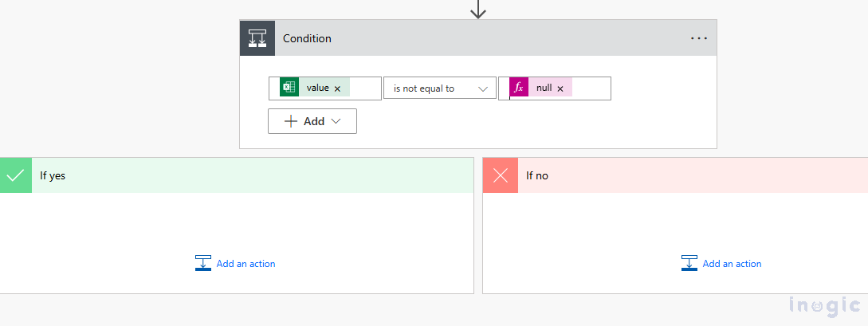Select the null expression token
Image resolution: width=868 pixels, height=326 pixels.
[x=544, y=88]
